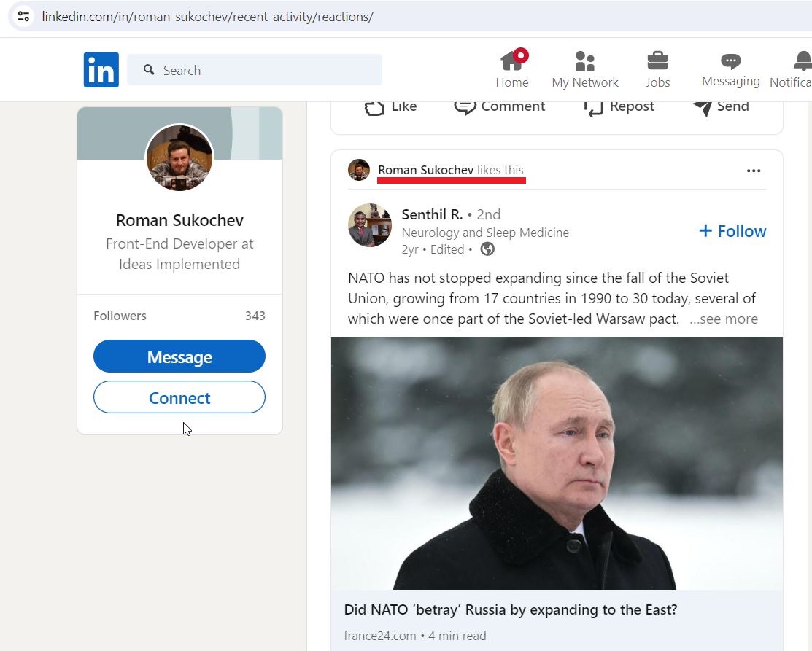Open the Notifications bell icon
The height and width of the screenshot is (651, 812).
803,61
